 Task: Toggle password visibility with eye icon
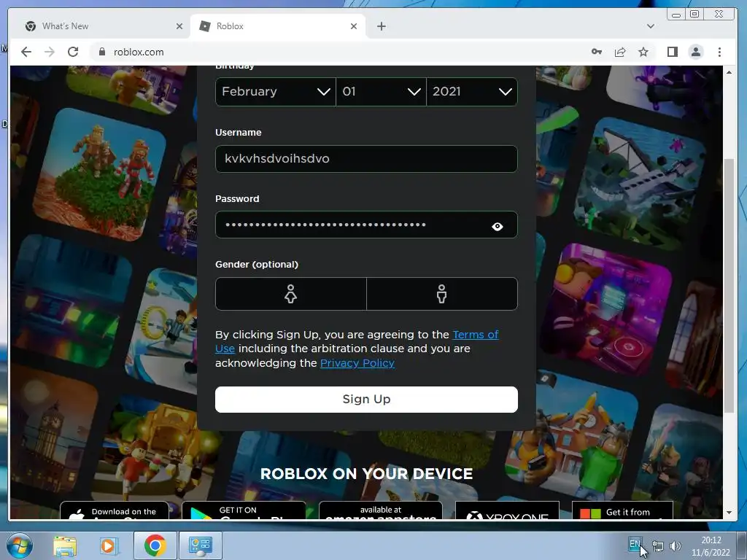click(x=498, y=227)
